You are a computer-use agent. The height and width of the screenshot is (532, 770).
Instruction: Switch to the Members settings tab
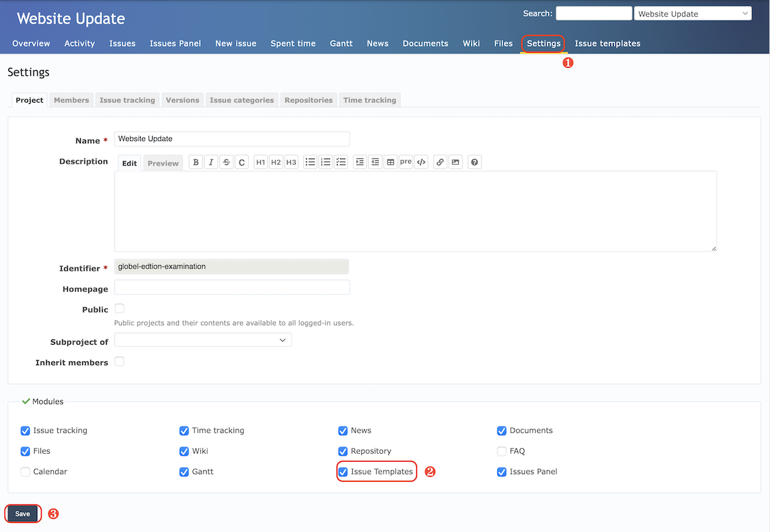tap(71, 99)
